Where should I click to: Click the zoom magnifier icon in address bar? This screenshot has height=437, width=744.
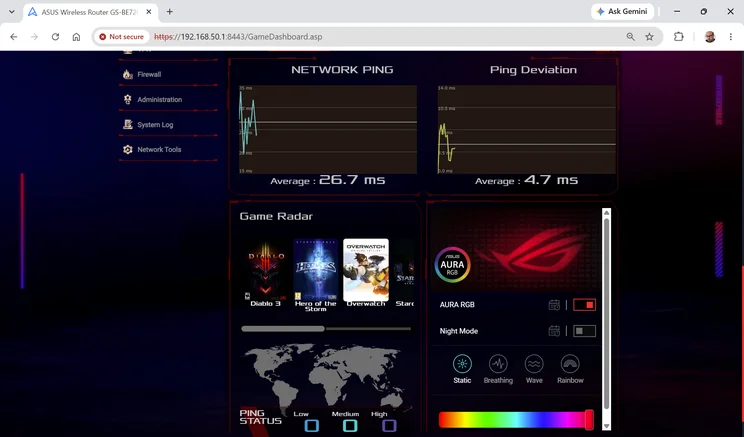point(631,37)
